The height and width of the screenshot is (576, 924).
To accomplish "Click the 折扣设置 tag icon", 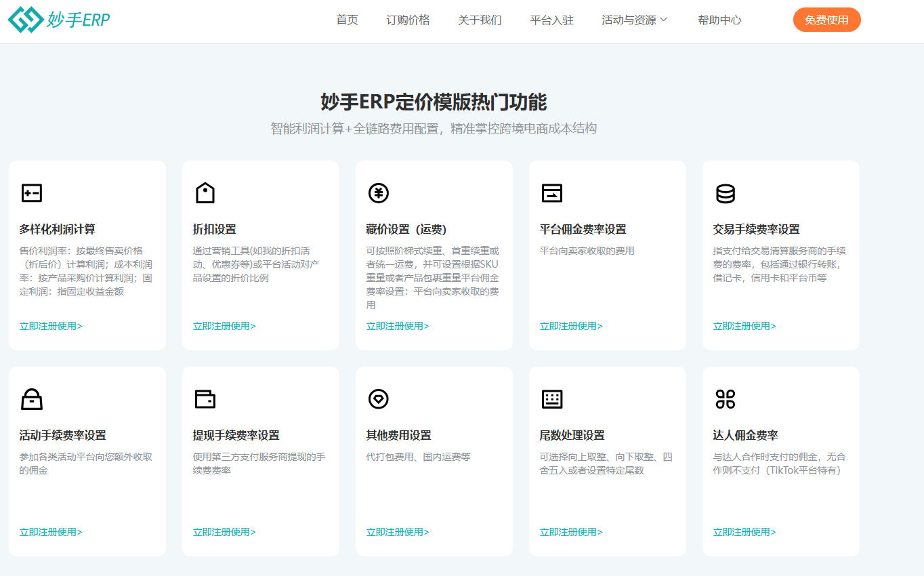I will [205, 193].
